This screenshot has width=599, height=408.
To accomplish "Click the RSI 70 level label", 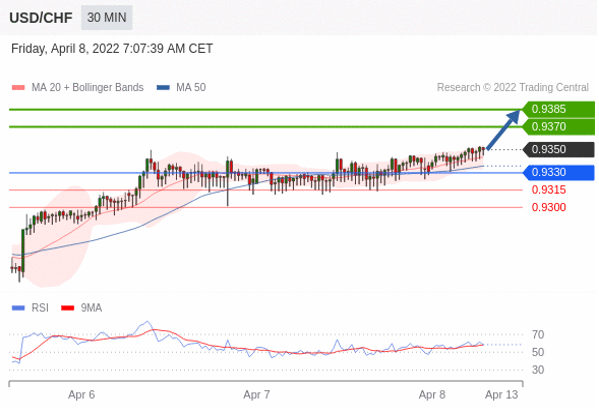I will 538,335.
